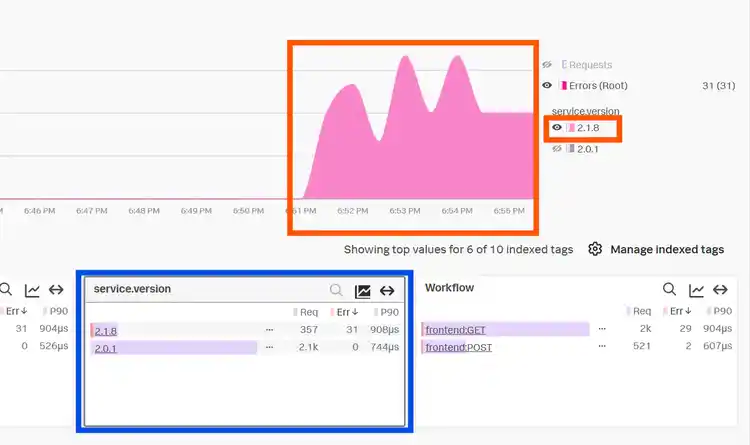This screenshot has height=445, width=750.
Task: Toggle visibility of the Requests series
Action: [x=547, y=65]
